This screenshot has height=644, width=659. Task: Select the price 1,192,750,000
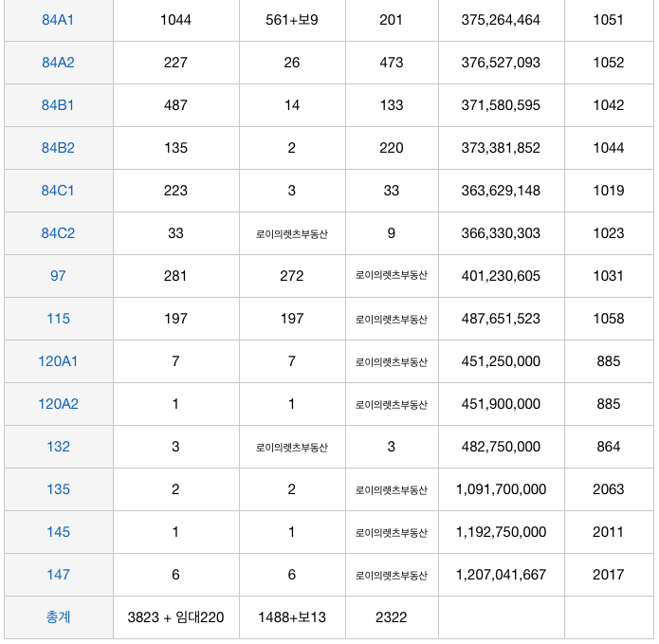point(501,532)
